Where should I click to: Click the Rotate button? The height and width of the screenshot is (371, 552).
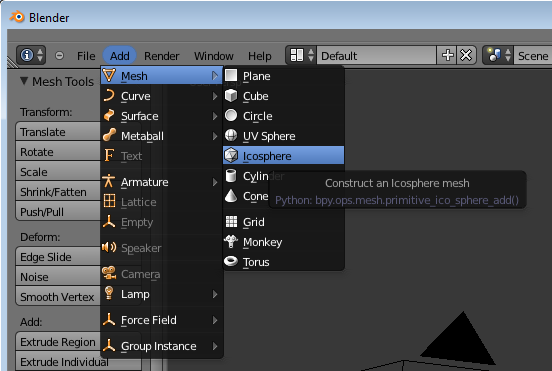(x=58, y=152)
